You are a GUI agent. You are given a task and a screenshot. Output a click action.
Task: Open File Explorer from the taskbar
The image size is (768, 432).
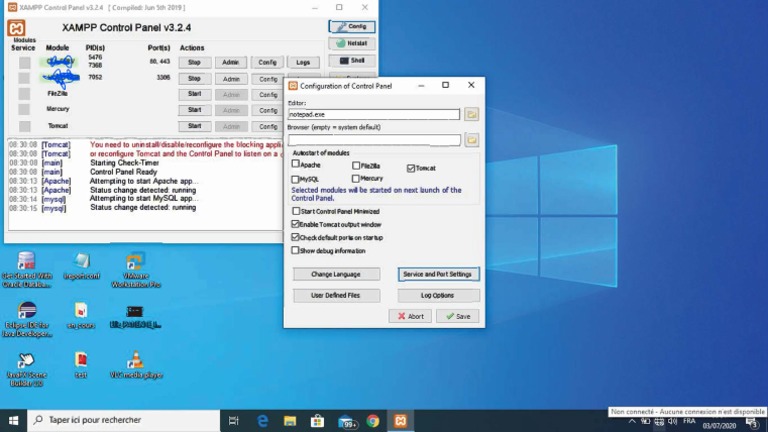pyautogui.click(x=290, y=421)
